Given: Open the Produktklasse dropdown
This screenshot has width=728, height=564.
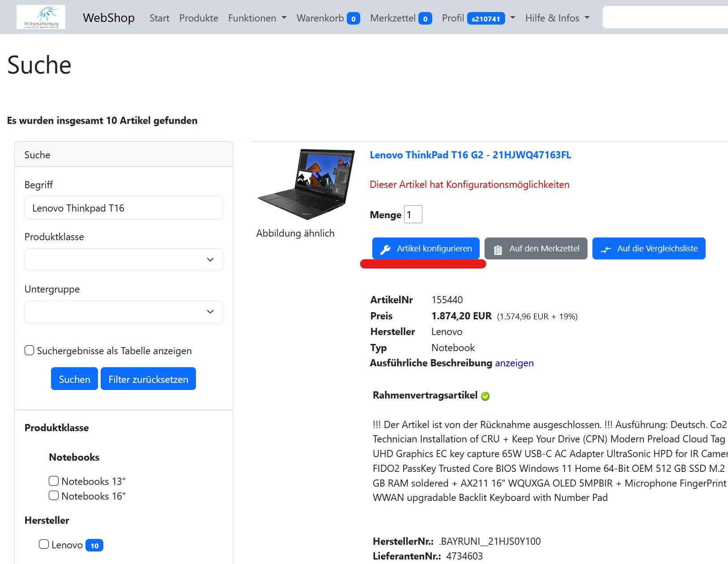Looking at the screenshot, I should click(123, 259).
